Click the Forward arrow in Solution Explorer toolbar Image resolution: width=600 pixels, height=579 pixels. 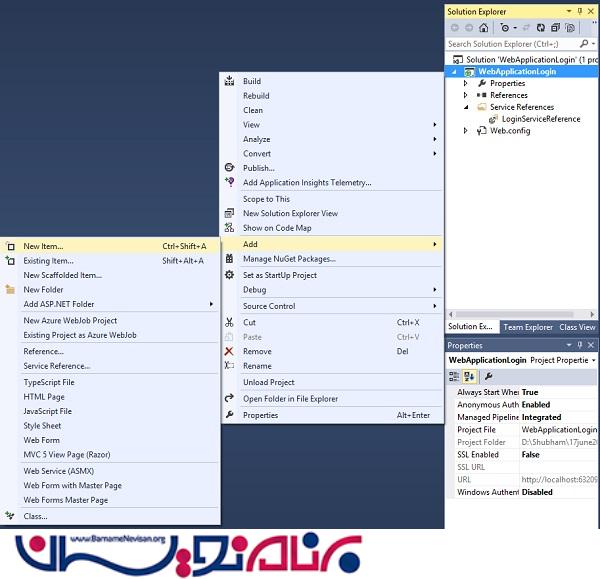click(x=469, y=28)
